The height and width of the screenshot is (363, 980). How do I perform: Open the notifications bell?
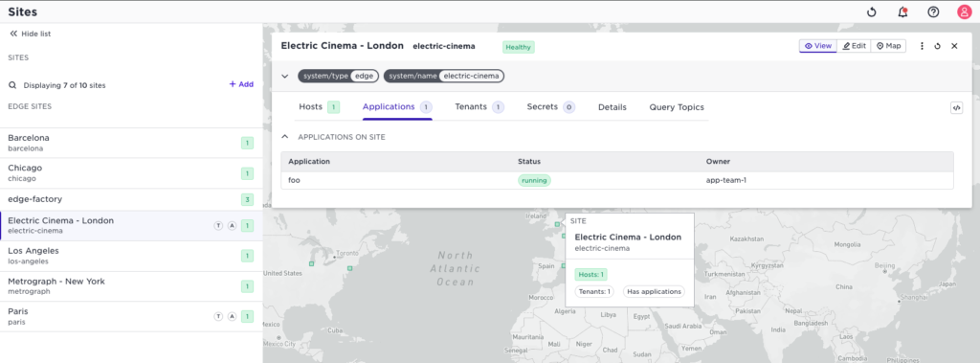902,11
